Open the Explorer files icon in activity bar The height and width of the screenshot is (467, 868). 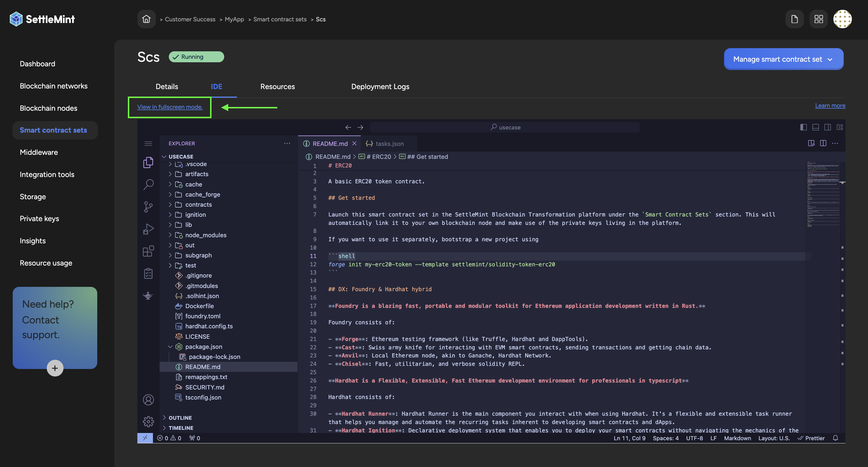click(148, 162)
